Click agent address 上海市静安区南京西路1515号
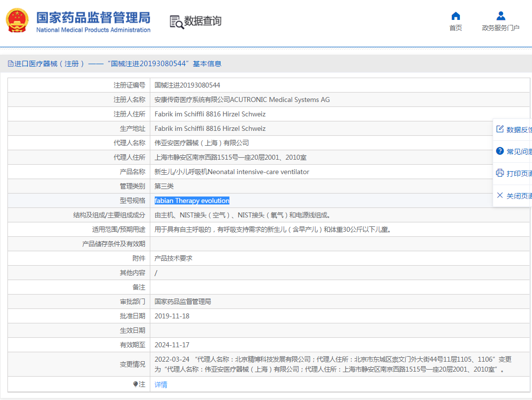Viewport: 532px width, 400px height. tap(230, 157)
